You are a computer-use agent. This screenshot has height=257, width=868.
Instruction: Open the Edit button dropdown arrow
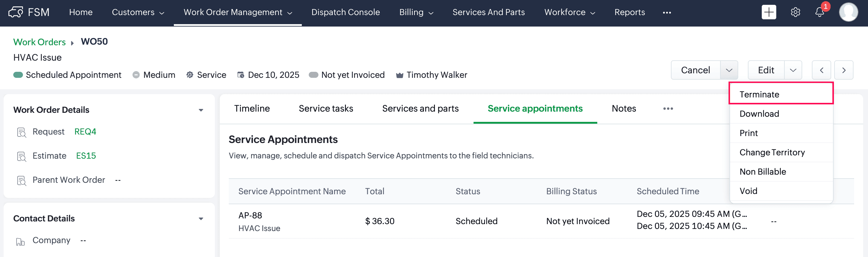click(793, 70)
